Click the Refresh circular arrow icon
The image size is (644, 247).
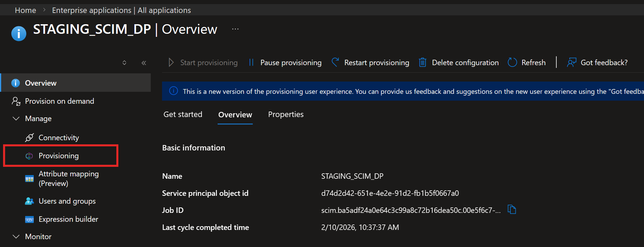(x=512, y=62)
